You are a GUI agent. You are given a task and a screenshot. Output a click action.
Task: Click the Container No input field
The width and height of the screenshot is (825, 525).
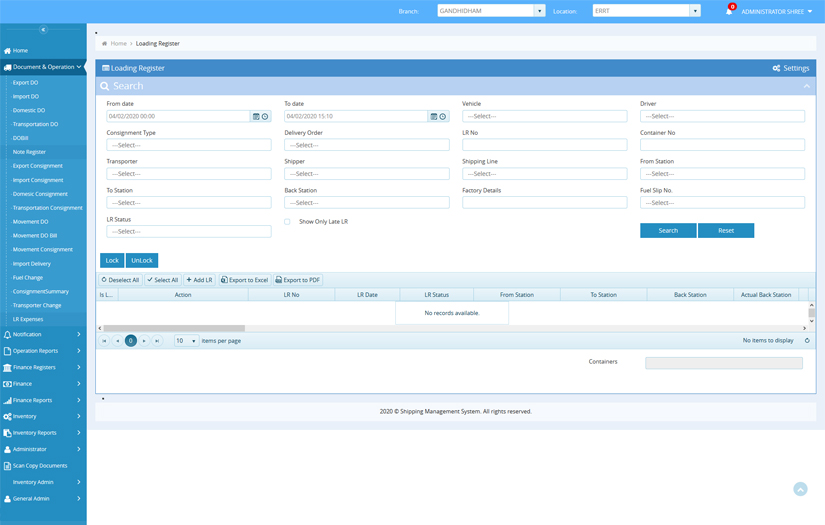pos(722,145)
